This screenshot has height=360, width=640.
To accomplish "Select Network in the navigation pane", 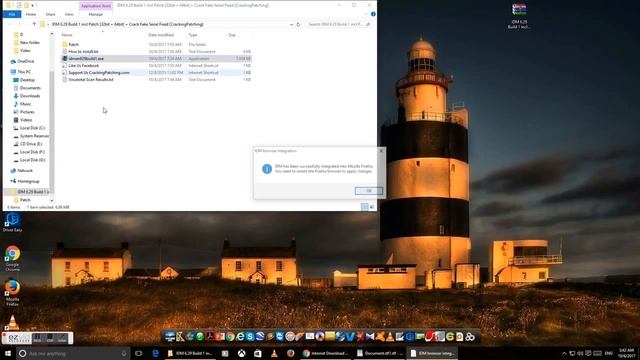I will click(24, 171).
